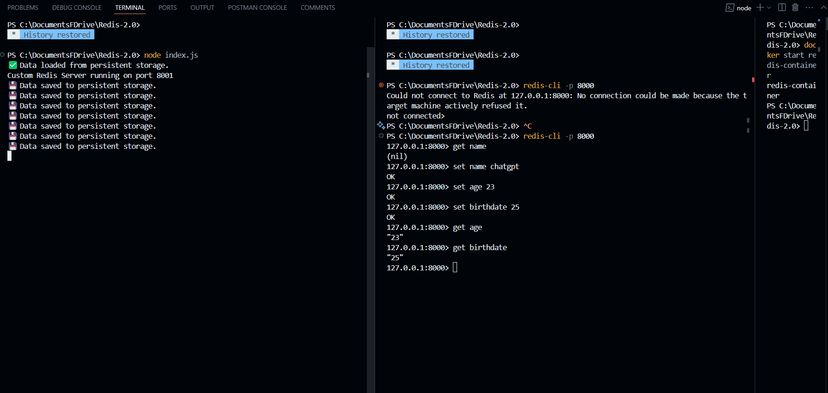Click the '(nil)' response text
The height and width of the screenshot is (393, 828).
(x=397, y=156)
